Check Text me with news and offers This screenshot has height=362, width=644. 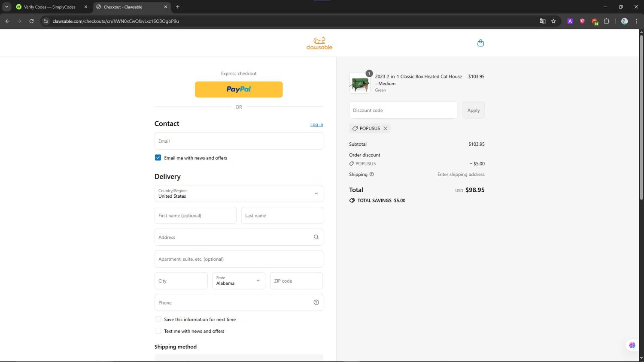[158, 331]
